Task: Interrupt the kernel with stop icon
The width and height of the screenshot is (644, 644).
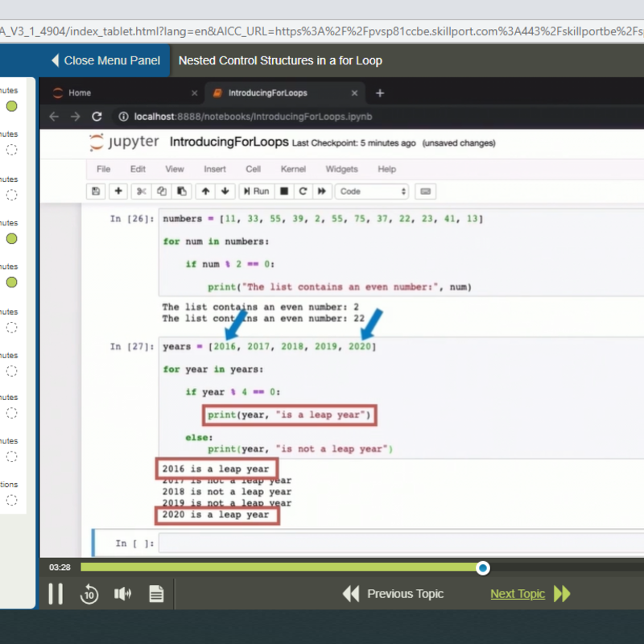Action: [284, 192]
